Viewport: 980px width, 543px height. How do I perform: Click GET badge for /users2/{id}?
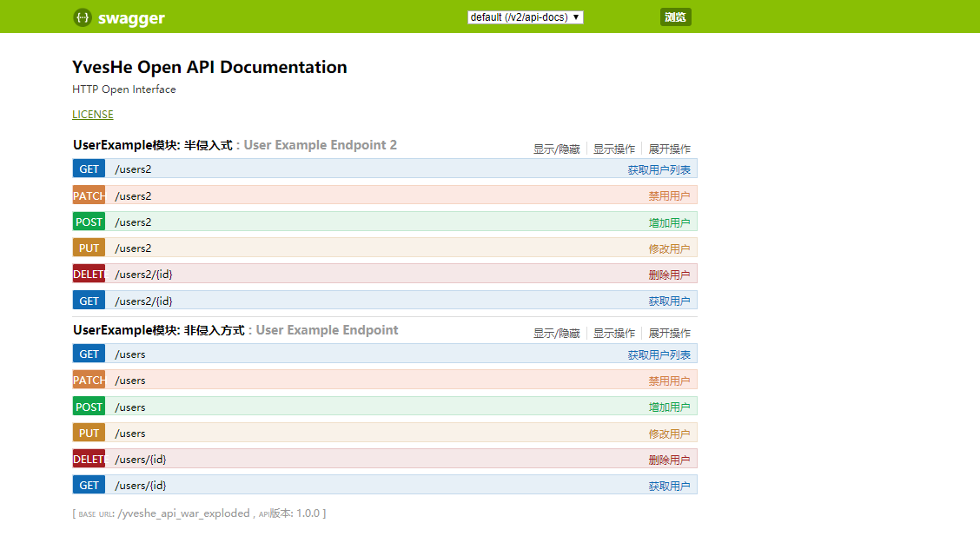click(x=89, y=301)
